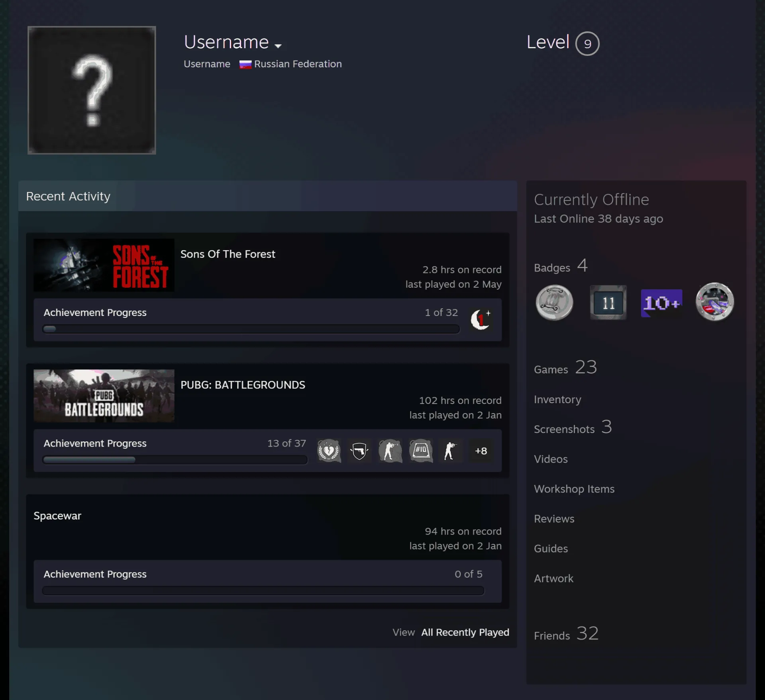
Task: View PUBG #10 achievement icon
Action: pyautogui.click(x=420, y=451)
